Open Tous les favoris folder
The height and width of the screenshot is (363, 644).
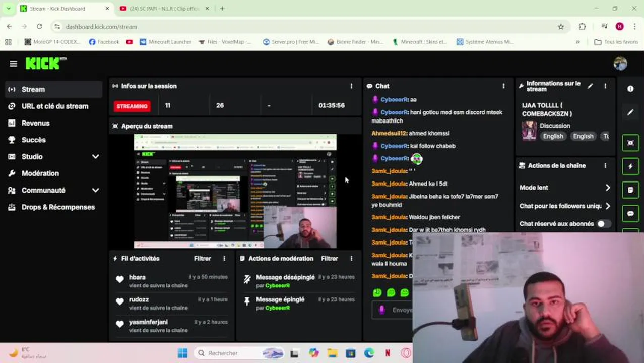616,42
